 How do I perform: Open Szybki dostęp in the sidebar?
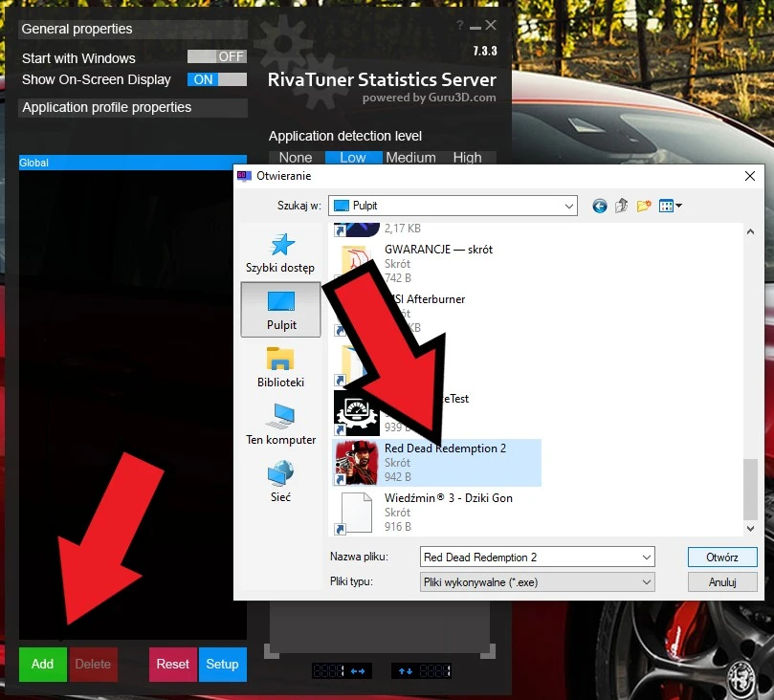tap(280, 253)
